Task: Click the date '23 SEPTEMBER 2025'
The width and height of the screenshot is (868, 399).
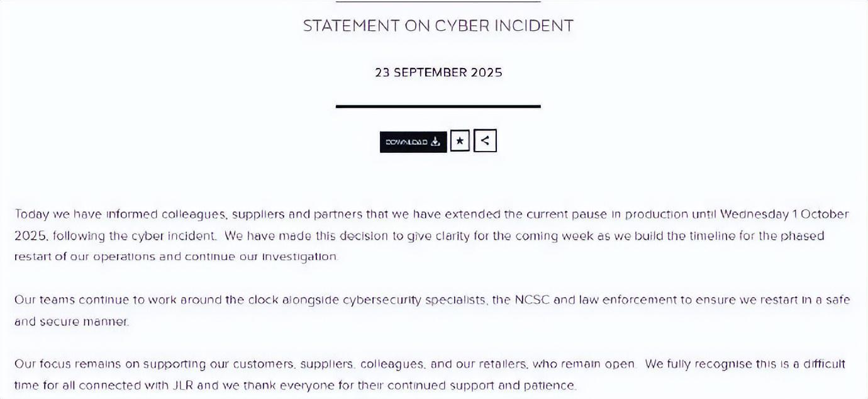Action: point(438,72)
